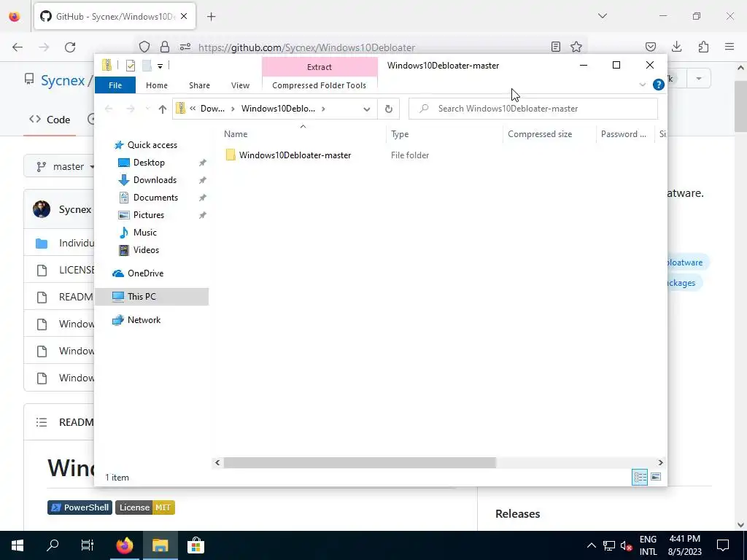Click the Explorer help question mark icon
Screen dimensions: 747x560
coord(659,85)
